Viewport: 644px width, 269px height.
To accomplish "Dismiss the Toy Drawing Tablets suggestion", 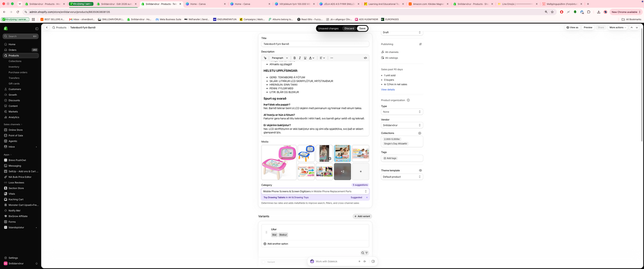I will click(x=367, y=197).
